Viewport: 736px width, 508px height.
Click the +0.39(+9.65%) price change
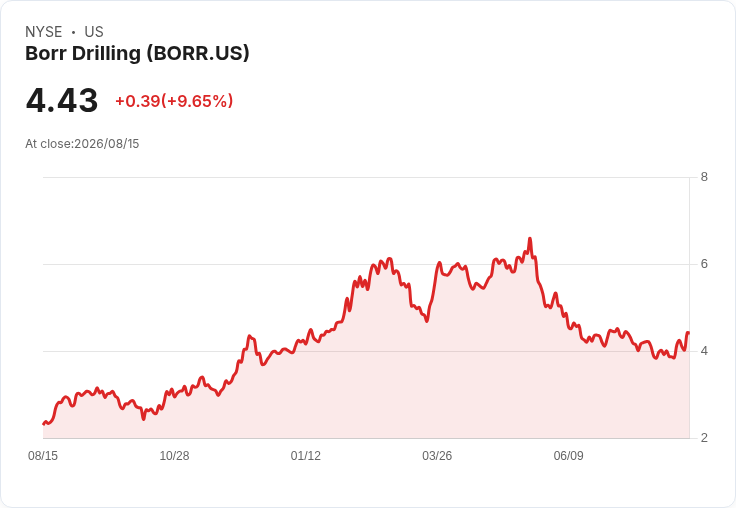tap(174, 101)
